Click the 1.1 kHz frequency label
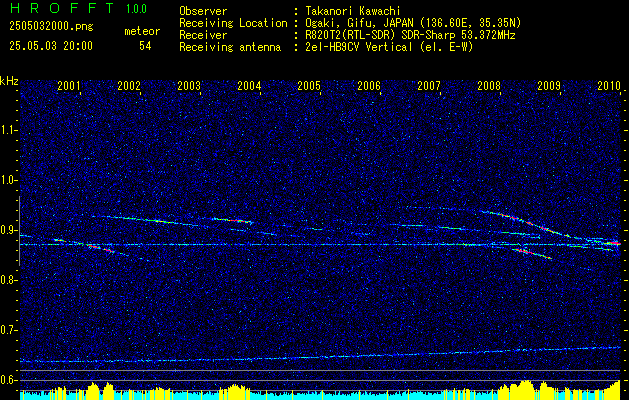The image size is (629, 400). (x=8, y=130)
